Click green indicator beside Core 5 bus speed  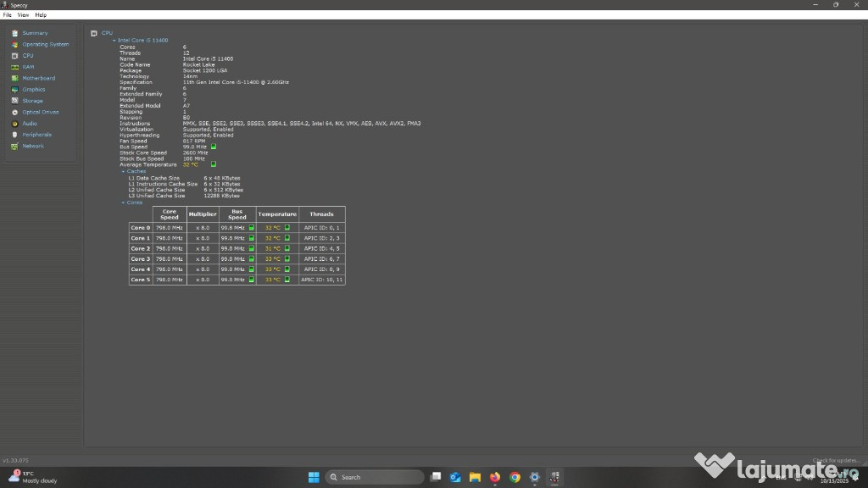coord(251,280)
